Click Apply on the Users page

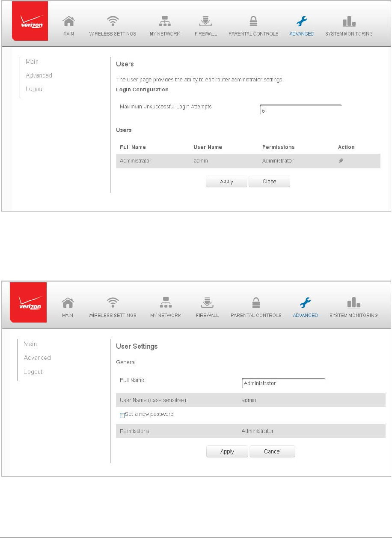click(x=226, y=182)
